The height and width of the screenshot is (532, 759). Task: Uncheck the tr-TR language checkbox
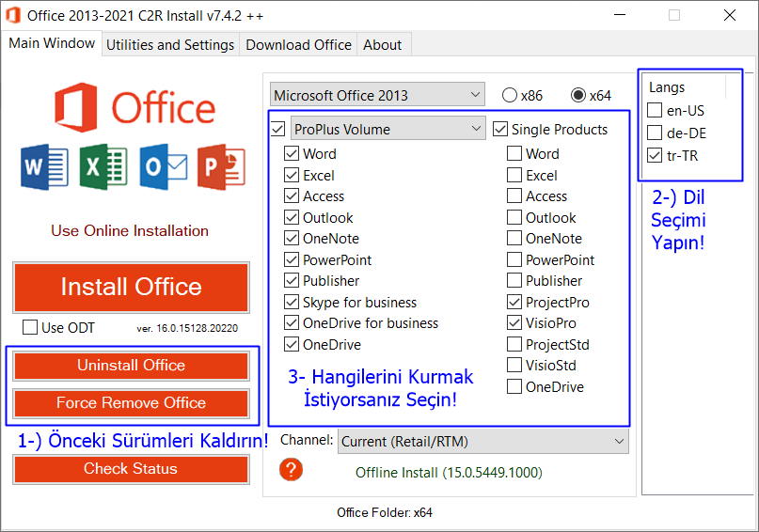tap(655, 156)
